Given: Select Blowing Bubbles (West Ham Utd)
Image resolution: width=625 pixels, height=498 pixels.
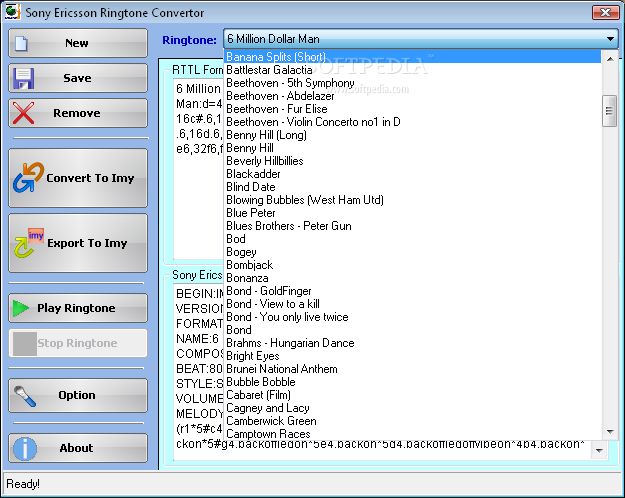Looking at the screenshot, I should [x=412, y=200].
